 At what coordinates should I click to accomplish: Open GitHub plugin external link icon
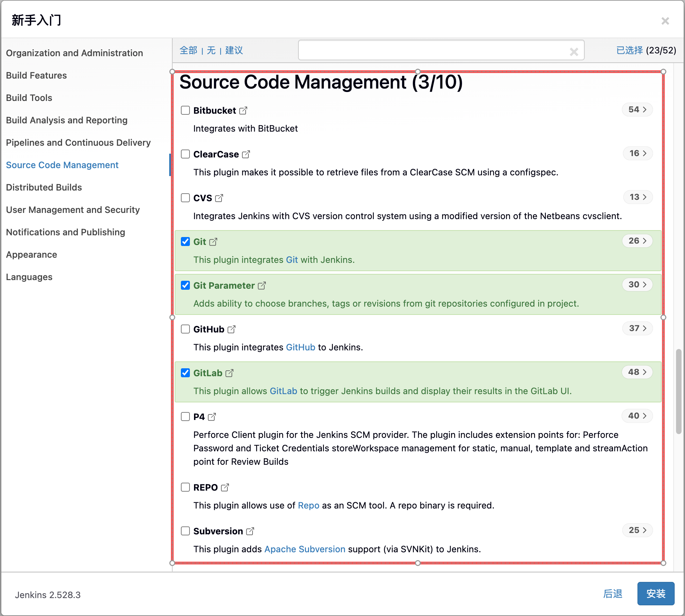click(x=232, y=329)
